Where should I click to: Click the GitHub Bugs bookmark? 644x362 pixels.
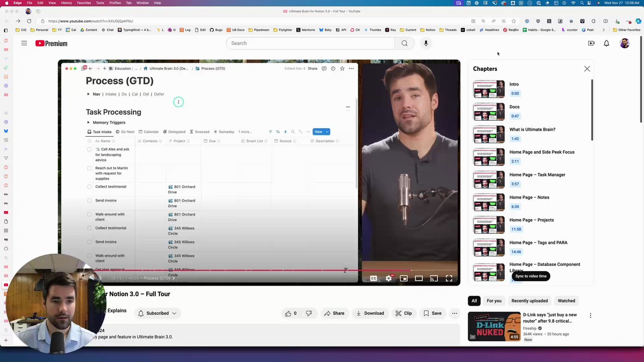(216, 30)
